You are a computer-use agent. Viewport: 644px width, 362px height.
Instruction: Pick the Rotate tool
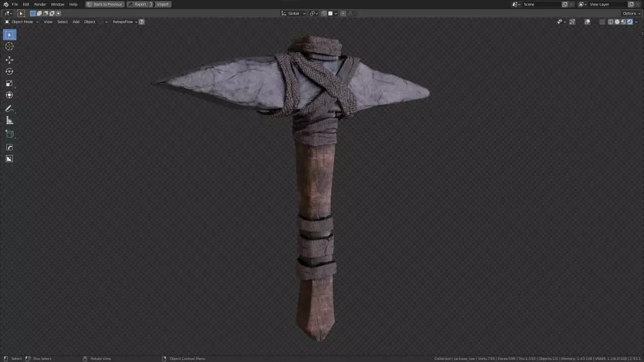[x=10, y=71]
